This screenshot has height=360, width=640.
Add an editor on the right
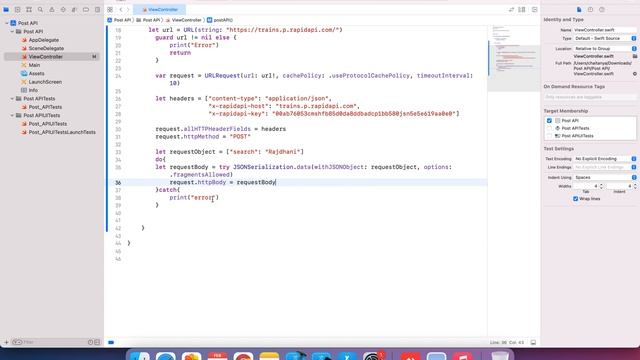pos(534,9)
